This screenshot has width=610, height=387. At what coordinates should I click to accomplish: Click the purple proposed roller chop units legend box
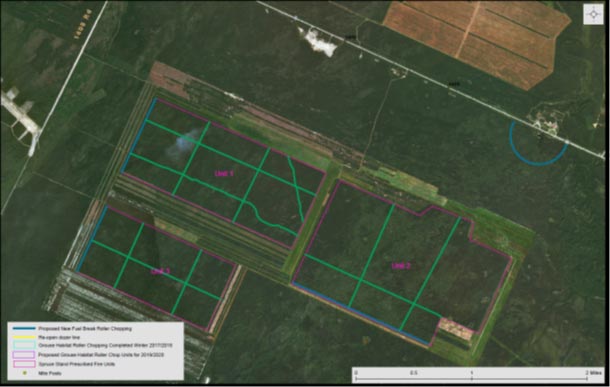(24, 355)
